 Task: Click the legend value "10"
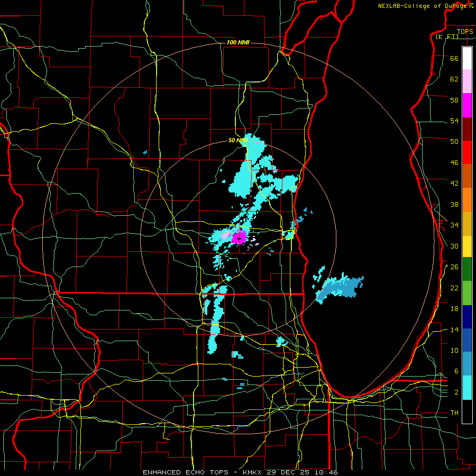click(x=454, y=350)
